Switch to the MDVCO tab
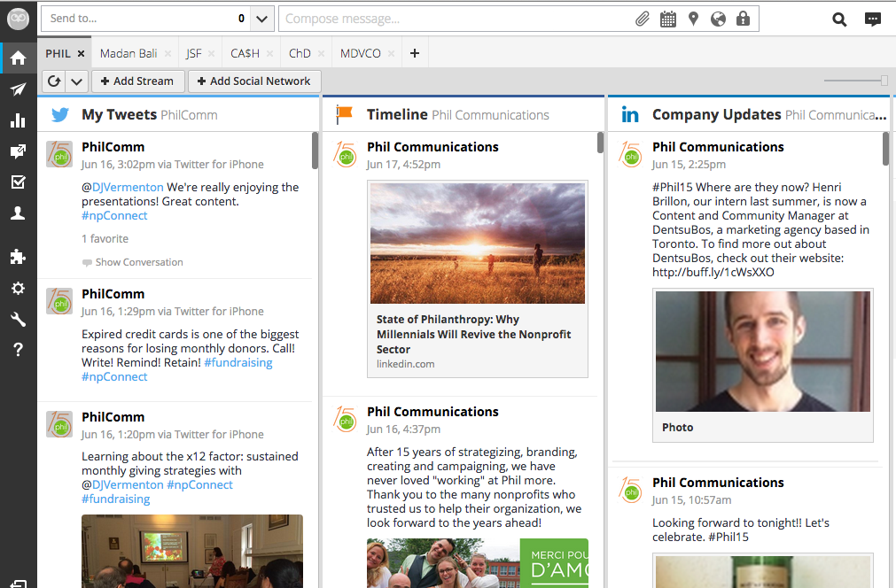The width and height of the screenshot is (896, 588). click(361, 53)
